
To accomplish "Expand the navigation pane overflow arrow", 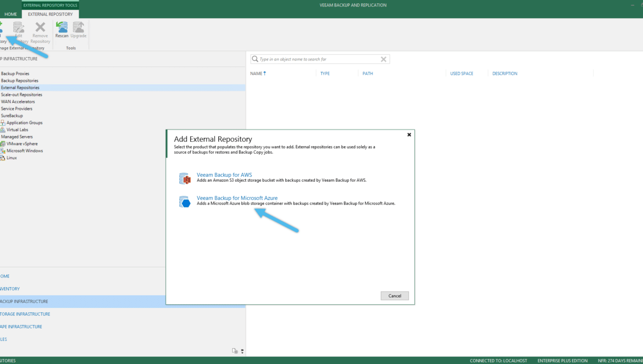I will tap(242, 351).
